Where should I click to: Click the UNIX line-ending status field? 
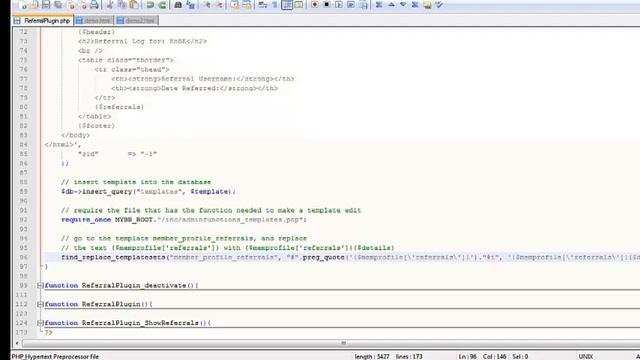pos(585,356)
